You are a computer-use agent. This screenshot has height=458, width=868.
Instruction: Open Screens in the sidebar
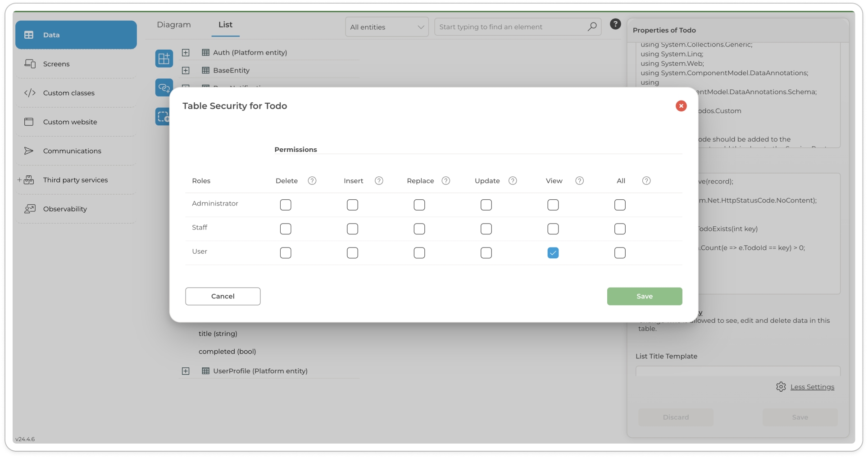tap(56, 64)
